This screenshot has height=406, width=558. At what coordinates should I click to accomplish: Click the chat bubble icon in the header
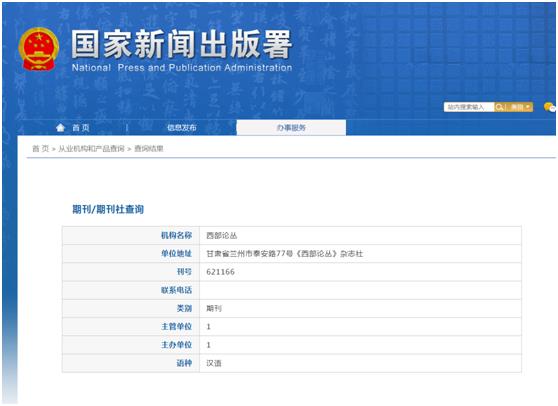coord(549,106)
